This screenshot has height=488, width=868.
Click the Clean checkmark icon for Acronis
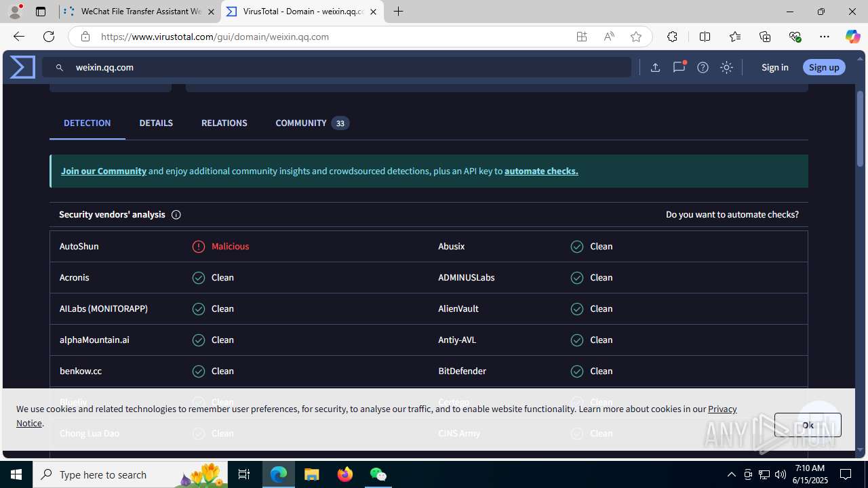pyautogui.click(x=199, y=278)
